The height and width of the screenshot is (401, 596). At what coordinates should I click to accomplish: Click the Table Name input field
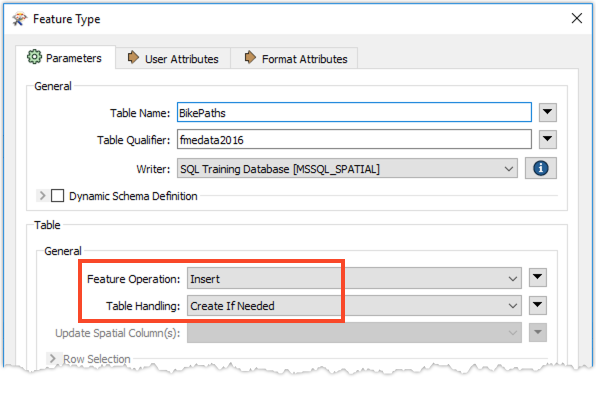[354, 113]
